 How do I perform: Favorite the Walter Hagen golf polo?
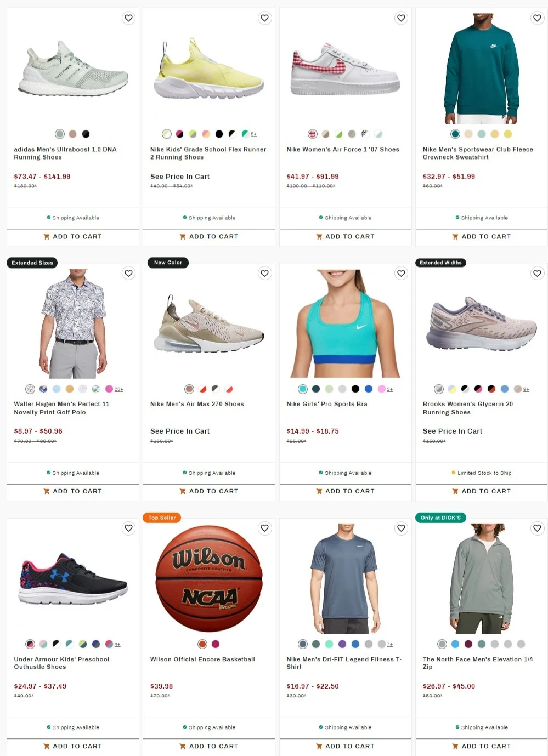pos(128,273)
